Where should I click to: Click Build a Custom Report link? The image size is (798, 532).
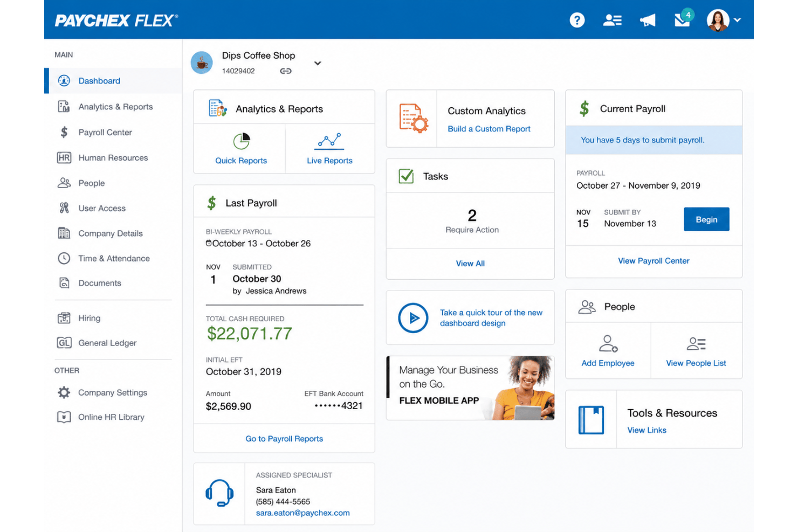coord(489,129)
